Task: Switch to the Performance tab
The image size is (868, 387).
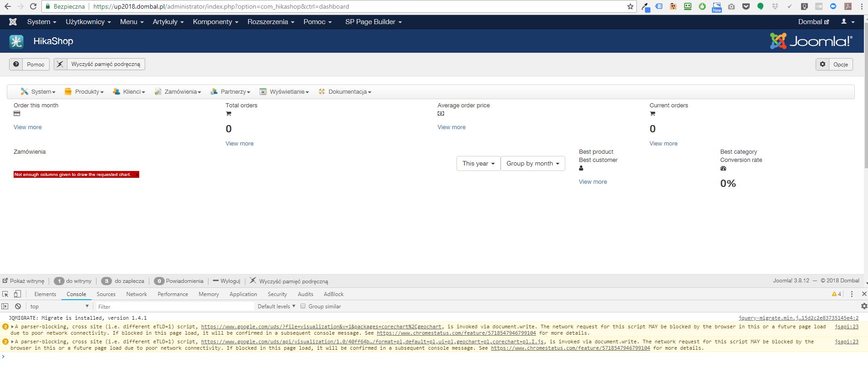Action: coord(173,294)
